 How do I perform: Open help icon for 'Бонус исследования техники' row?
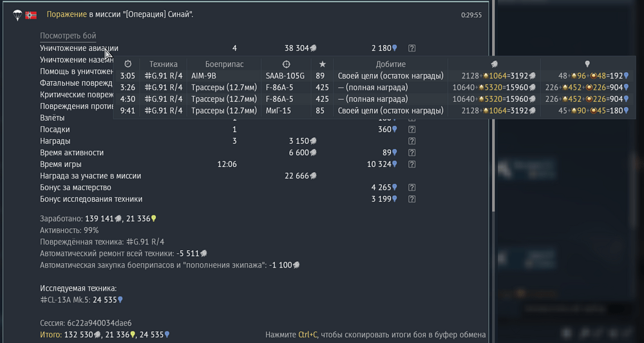pos(412,199)
